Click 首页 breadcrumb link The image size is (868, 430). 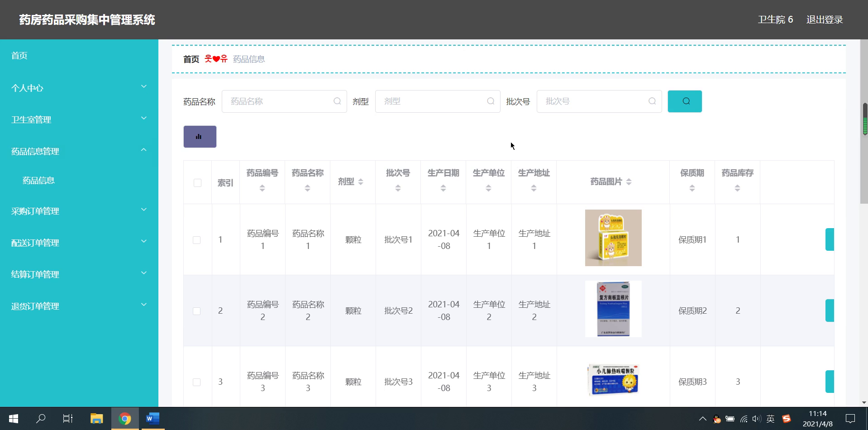pos(191,59)
